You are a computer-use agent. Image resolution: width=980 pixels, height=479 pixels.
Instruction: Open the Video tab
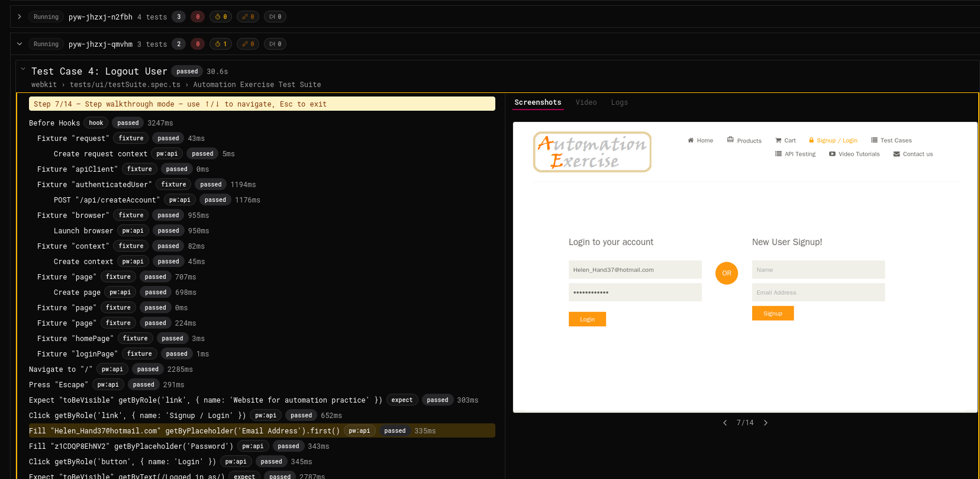coord(586,102)
